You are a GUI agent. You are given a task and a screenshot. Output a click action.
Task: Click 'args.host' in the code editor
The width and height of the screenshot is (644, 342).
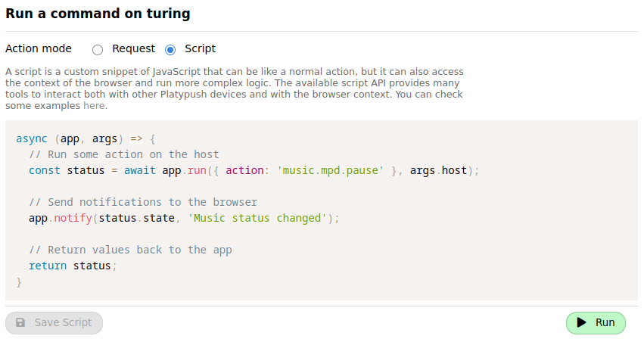point(438,170)
